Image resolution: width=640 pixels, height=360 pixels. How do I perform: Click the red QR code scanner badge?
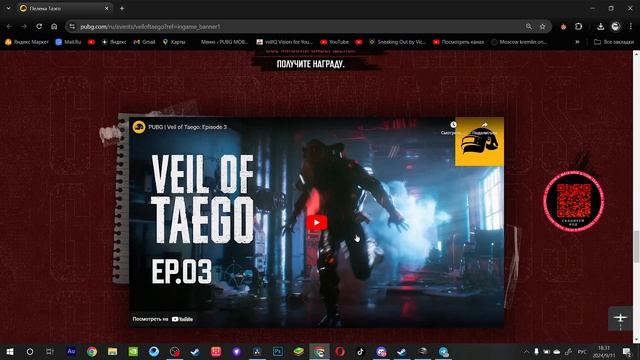click(573, 201)
